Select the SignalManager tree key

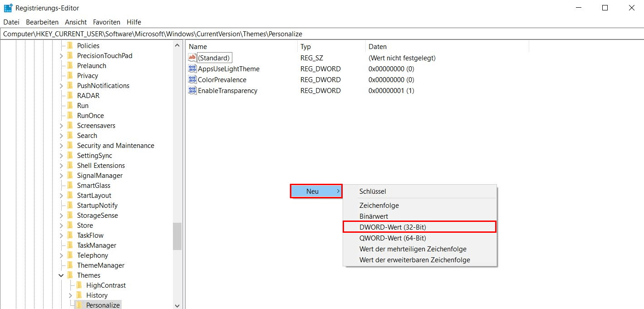pyautogui.click(x=100, y=175)
